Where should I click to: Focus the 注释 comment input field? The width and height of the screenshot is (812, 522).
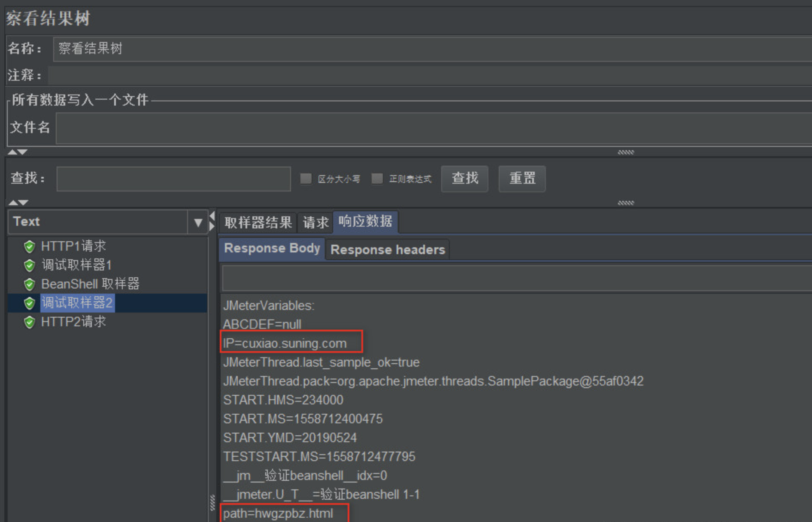point(430,75)
